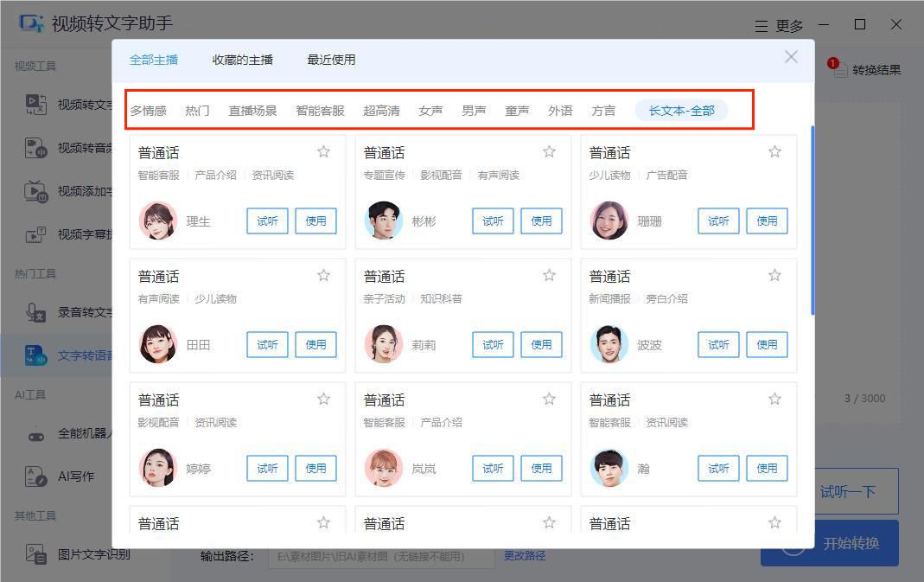This screenshot has width=924, height=582.
Task: Open the 全能机器人 sidebar icon
Action: (36, 437)
